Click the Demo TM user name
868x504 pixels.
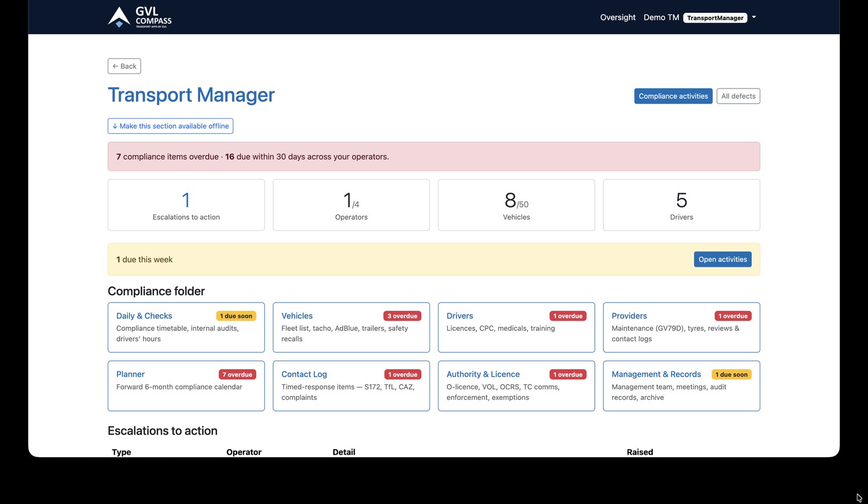click(661, 17)
